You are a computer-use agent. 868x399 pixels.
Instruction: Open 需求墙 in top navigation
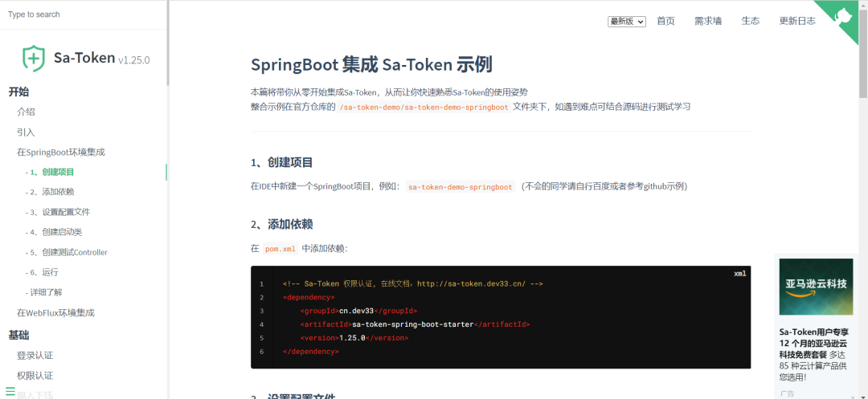tap(708, 21)
